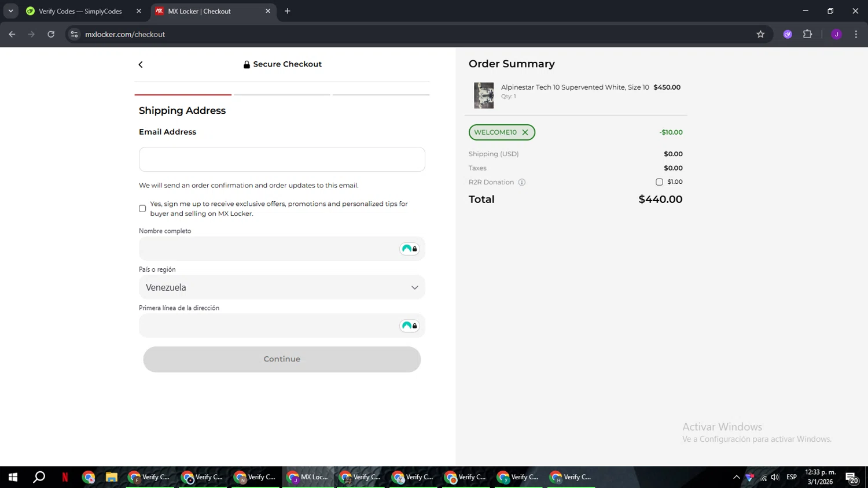Click the Primera línea de la dirección field

click(282, 326)
